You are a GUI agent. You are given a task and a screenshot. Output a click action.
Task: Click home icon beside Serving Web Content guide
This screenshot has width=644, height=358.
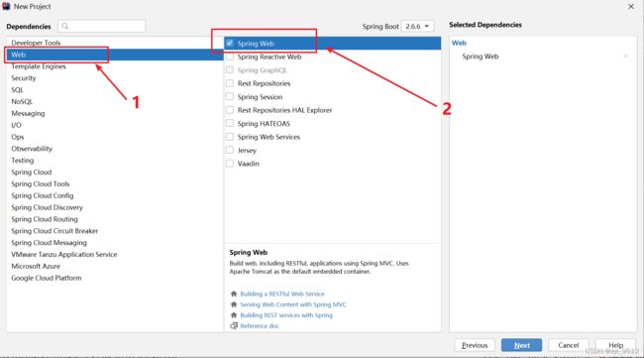click(x=234, y=304)
